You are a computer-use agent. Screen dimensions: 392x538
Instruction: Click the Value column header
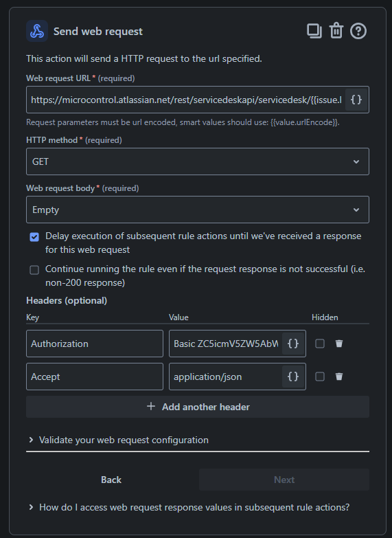click(178, 317)
